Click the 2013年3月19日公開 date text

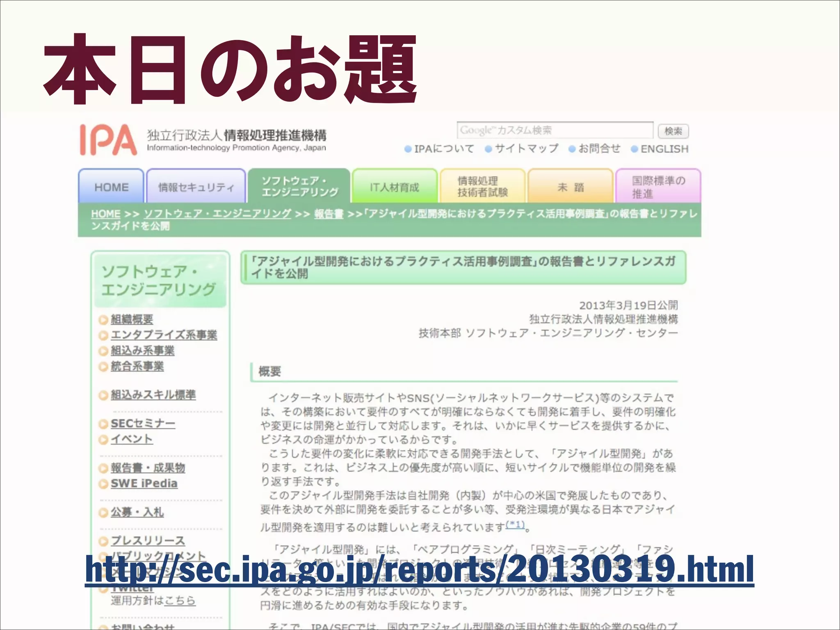click(628, 305)
